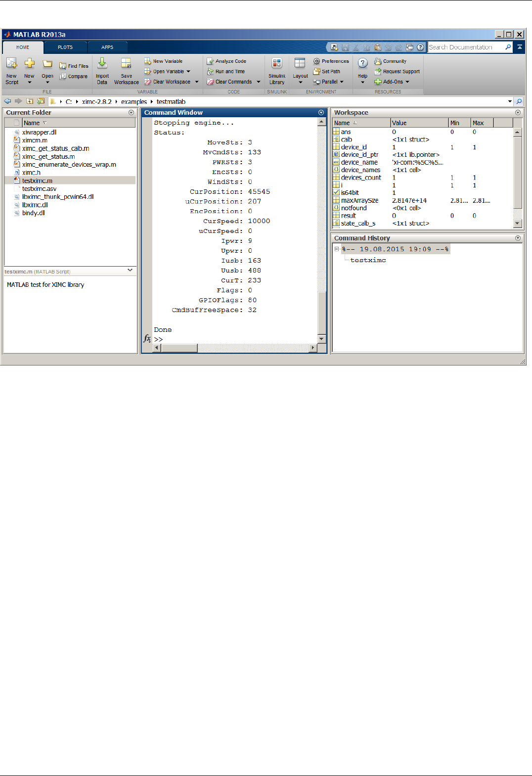The height and width of the screenshot is (776, 532).
Task: Select the file bindy.dll
Action: (x=70, y=213)
